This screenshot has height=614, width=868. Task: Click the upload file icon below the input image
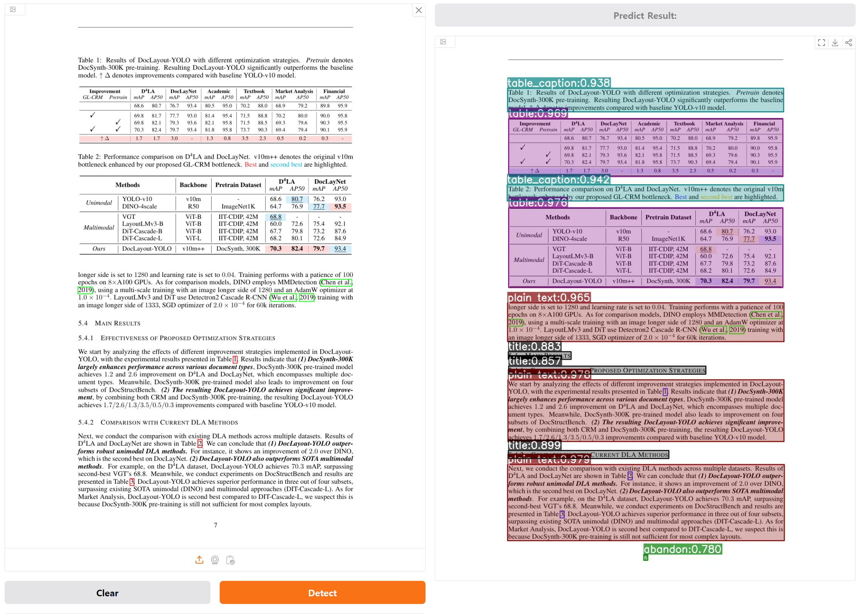tap(199, 560)
